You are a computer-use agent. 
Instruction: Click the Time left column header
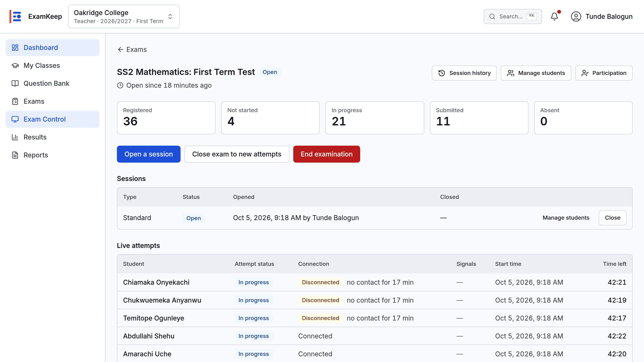[x=615, y=264]
